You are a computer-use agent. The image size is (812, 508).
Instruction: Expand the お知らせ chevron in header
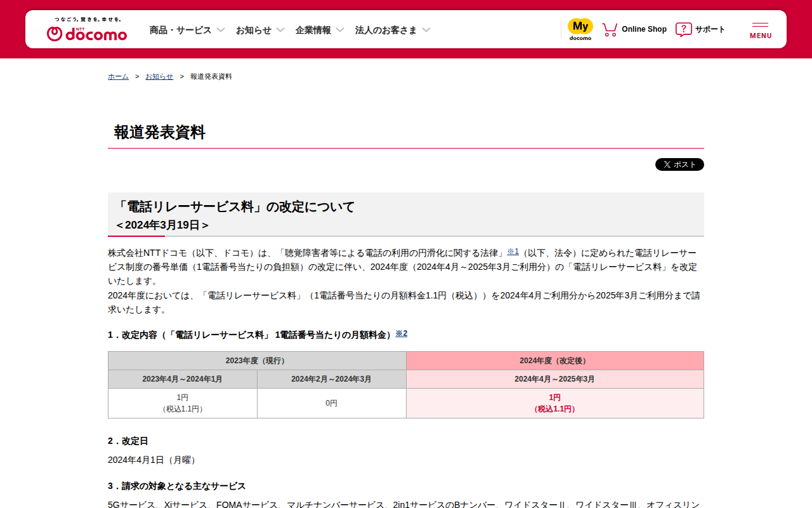pyautogui.click(x=280, y=30)
